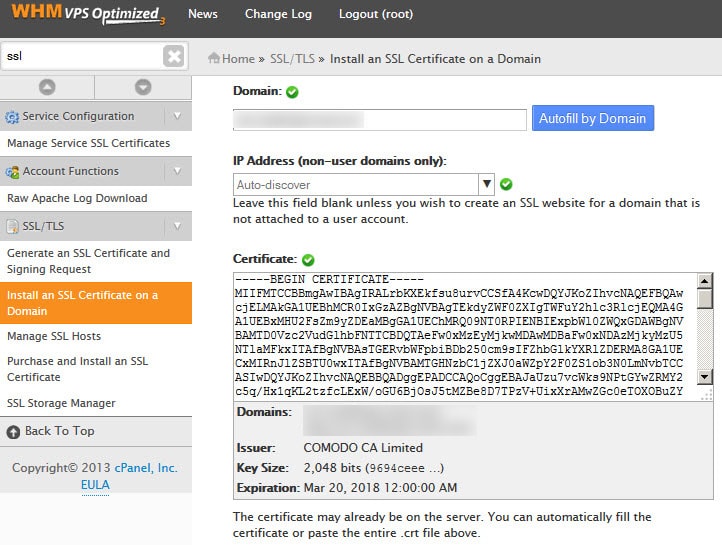Image resolution: width=722 pixels, height=545 pixels.
Task: Clear the ssl search box with X
Action: 174,57
